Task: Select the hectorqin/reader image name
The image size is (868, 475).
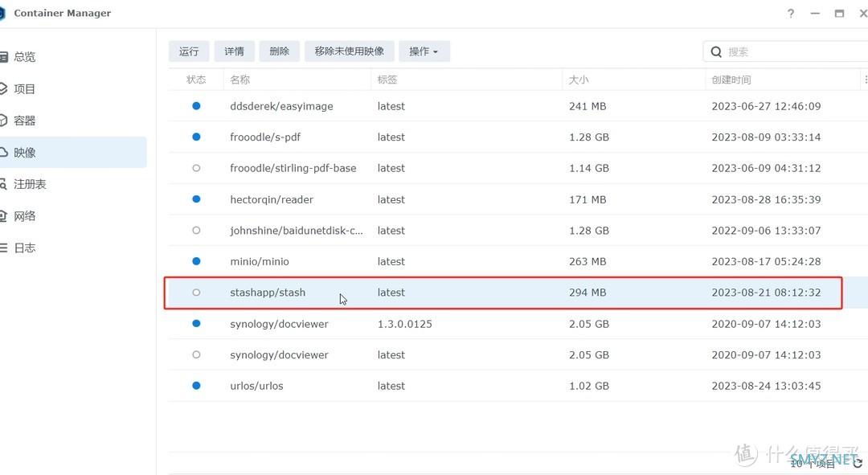Action: coord(272,200)
